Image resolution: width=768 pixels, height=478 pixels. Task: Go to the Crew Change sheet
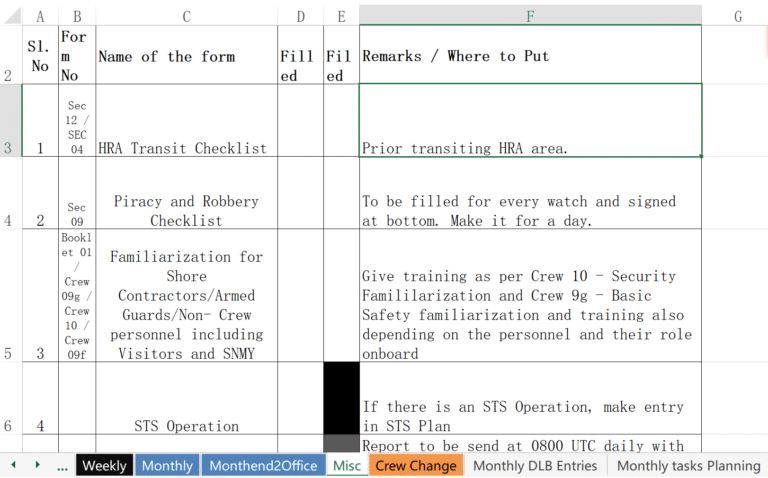(x=415, y=466)
